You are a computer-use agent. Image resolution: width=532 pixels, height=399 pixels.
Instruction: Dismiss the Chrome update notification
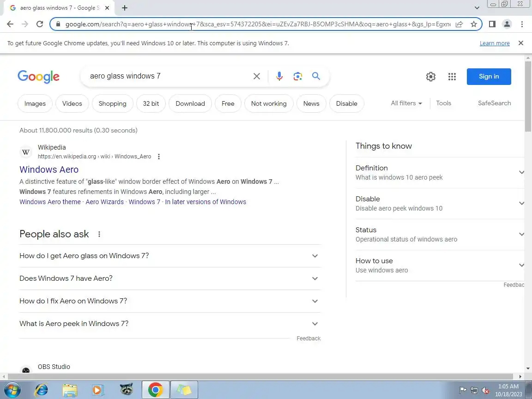(521, 43)
